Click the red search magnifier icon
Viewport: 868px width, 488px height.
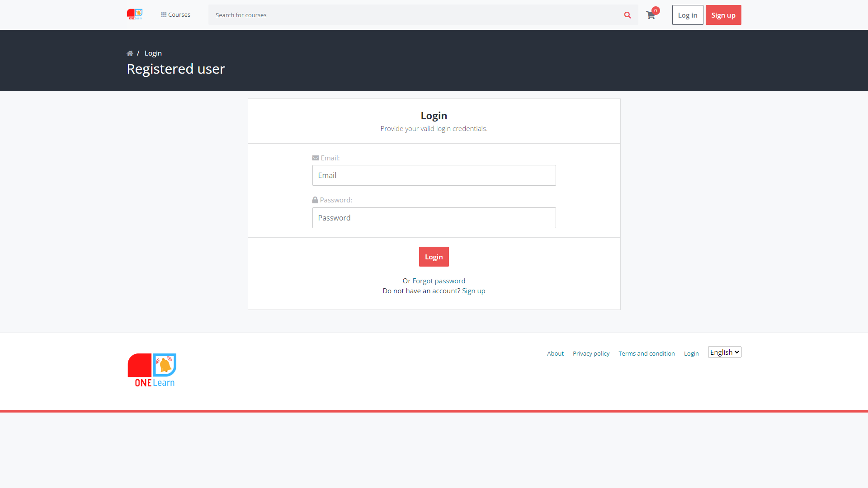click(627, 15)
